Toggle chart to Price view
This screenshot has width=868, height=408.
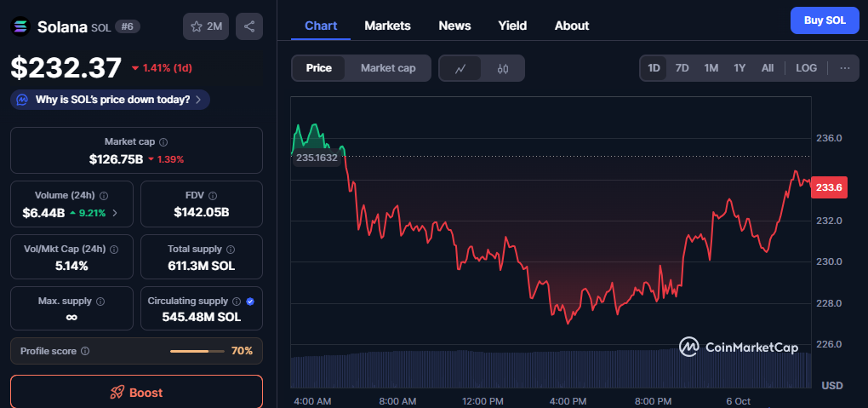319,68
